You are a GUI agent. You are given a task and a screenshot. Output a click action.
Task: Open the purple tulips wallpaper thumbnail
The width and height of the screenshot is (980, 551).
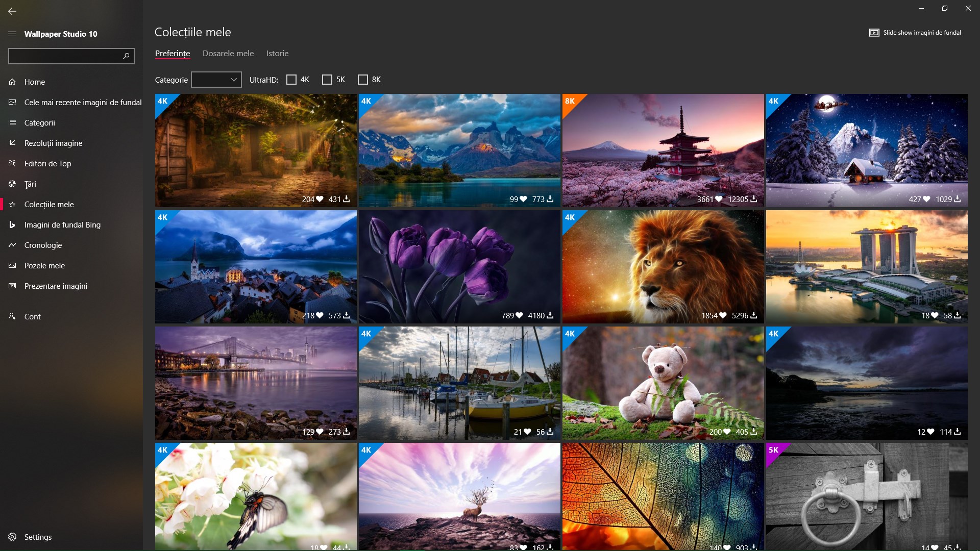coord(459,260)
